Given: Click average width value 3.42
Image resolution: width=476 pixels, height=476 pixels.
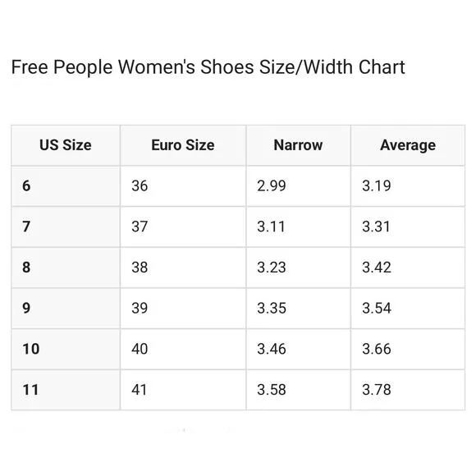Looking at the screenshot, I should coord(408,268).
